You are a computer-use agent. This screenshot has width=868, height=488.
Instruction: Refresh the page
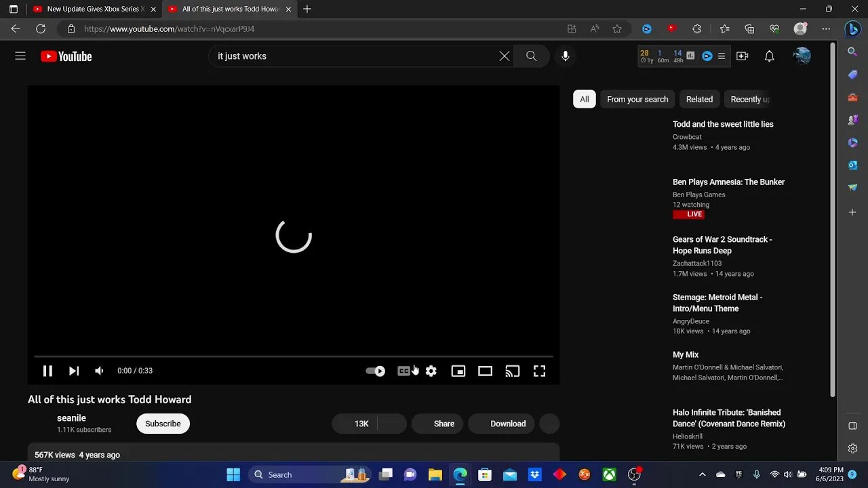(x=41, y=28)
